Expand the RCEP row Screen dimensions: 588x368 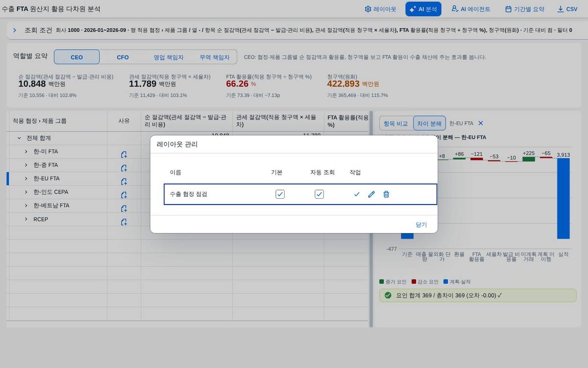click(x=26, y=219)
